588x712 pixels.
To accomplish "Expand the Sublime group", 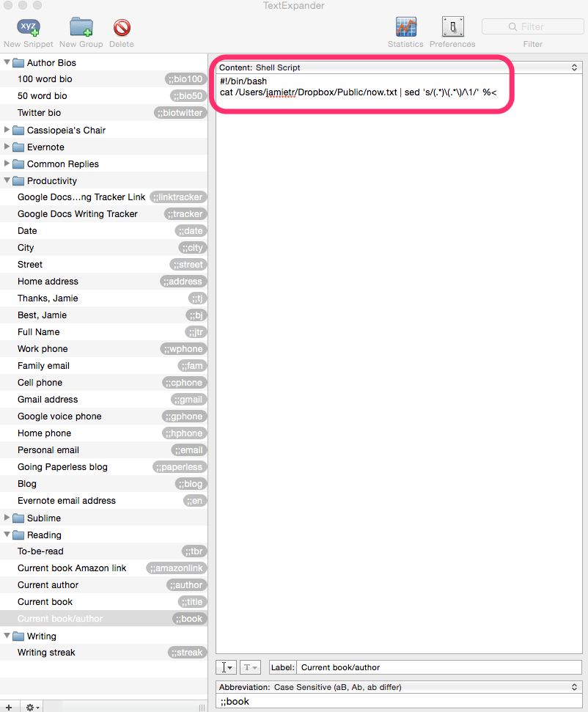I will point(7,518).
